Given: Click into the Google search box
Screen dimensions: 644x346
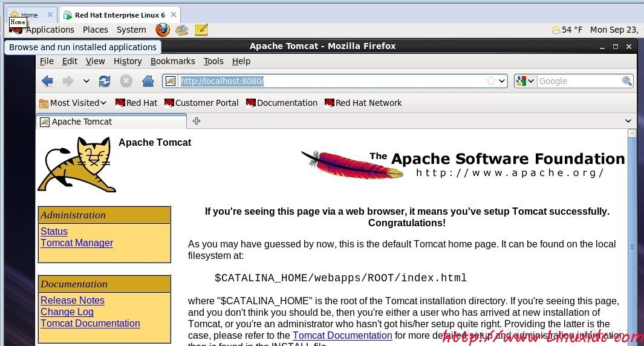Looking at the screenshot, I should pos(579,81).
